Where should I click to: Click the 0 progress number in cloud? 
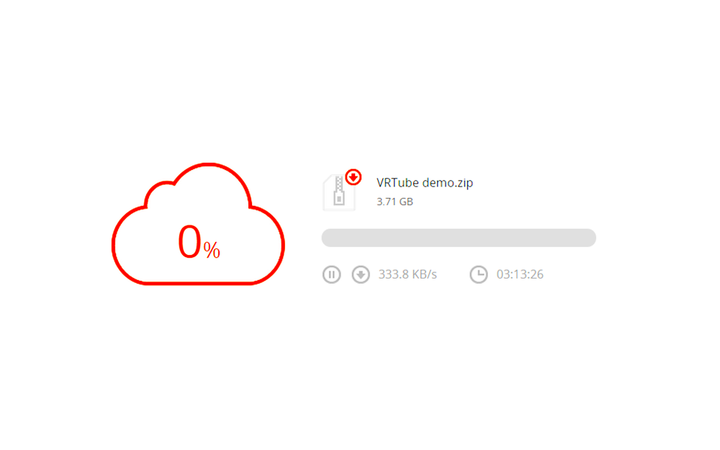pyautogui.click(x=190, y=242)
